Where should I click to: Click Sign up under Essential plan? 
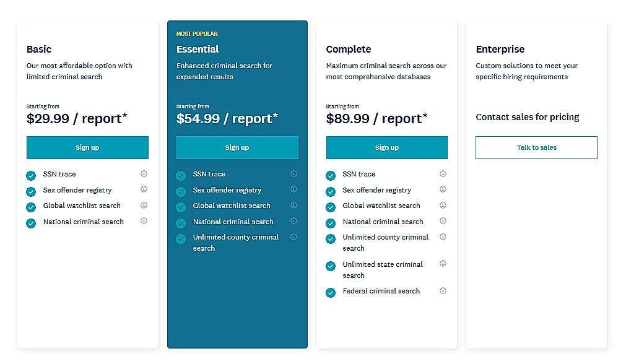click(x=237, y=148)
